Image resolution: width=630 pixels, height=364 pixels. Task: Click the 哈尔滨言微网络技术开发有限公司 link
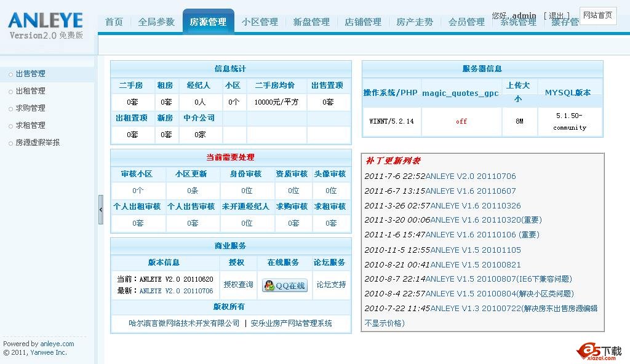184,323
